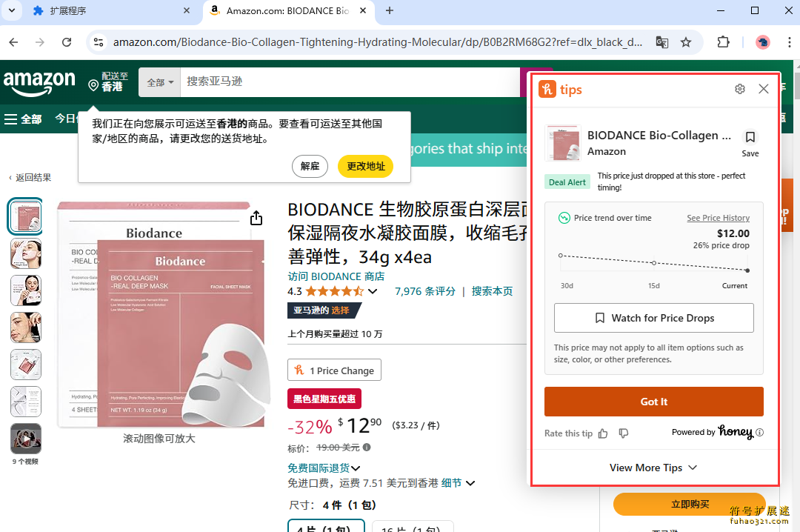Viewport: 800px width, 532px height.
Task: Select the sixth product details thumbnail
Action: [25, 402]
